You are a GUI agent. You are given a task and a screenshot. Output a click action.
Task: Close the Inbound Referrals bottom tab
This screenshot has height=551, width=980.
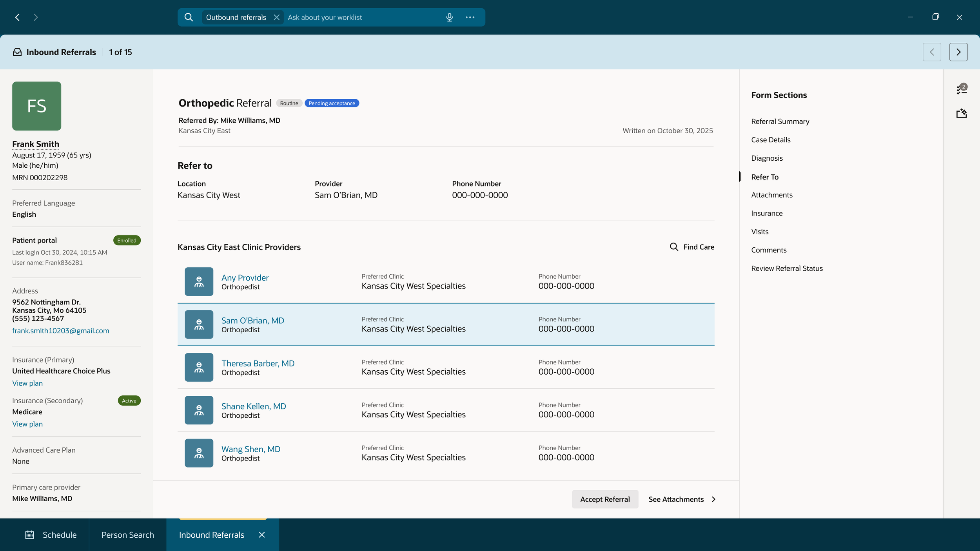[262, 535]
